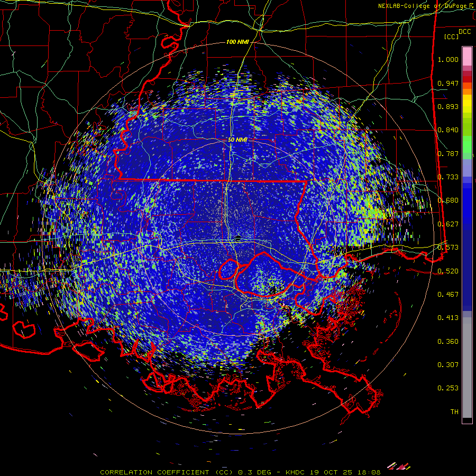Click the 0.680 legend value
Screen dimensions: 476x476
click(x=448, y=200)
